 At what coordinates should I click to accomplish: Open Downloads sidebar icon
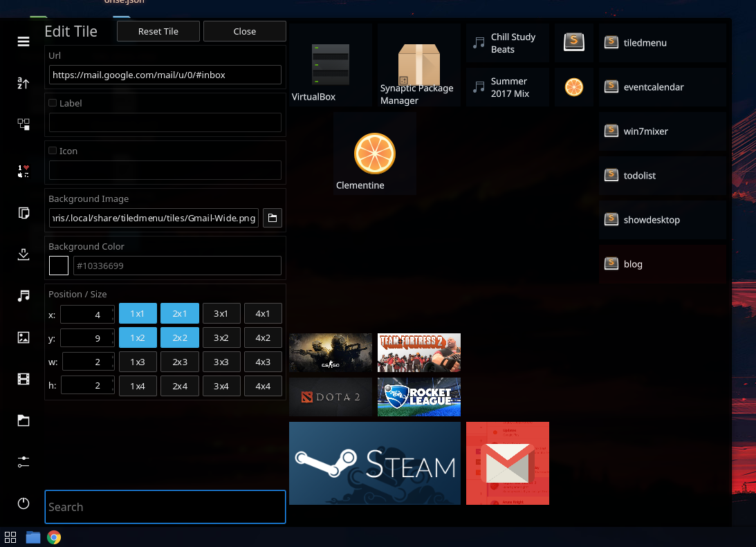coord(23,254)
